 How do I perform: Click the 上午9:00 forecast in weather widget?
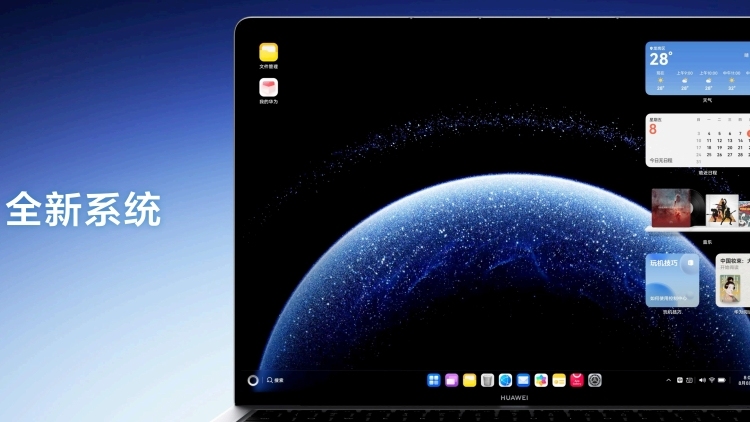684,80
